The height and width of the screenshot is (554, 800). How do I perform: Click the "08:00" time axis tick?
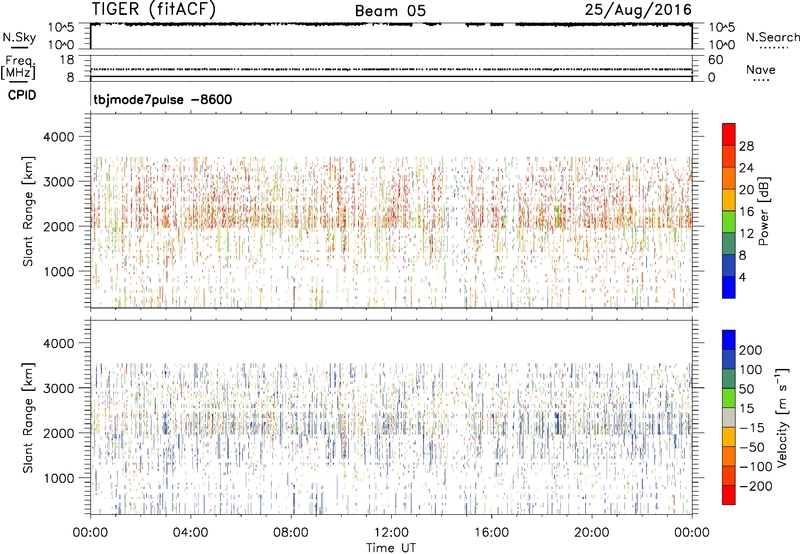pos(291,533)
